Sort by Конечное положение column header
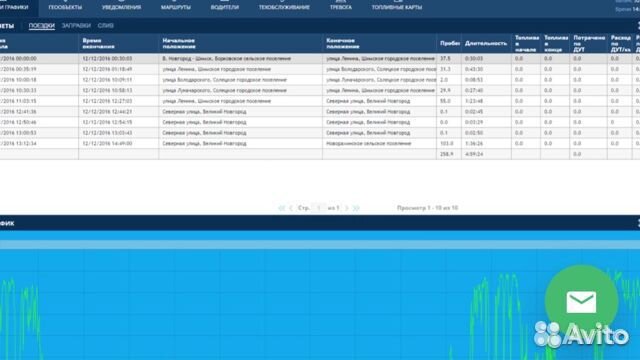 pyautogui.click(x=379, y=43)
